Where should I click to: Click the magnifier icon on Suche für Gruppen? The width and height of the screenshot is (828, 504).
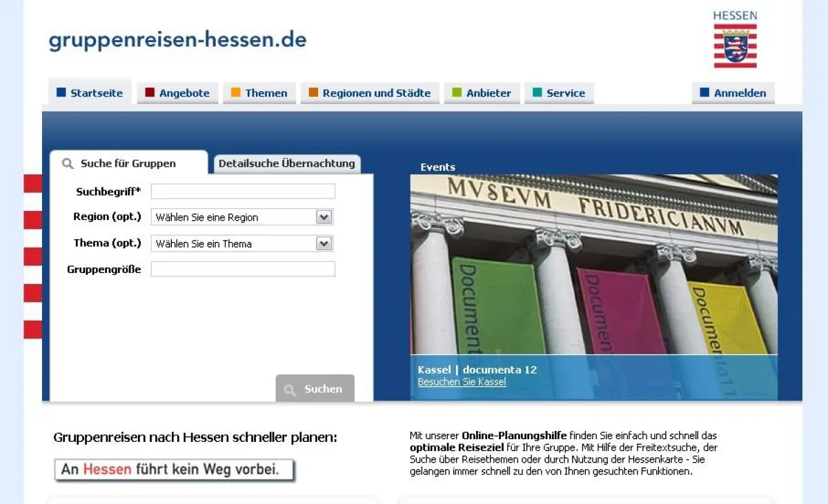click(66, 163)
